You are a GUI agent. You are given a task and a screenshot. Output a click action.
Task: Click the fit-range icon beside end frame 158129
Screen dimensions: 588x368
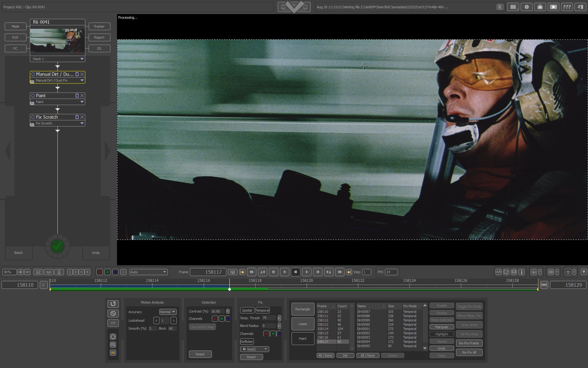(544, 285)
